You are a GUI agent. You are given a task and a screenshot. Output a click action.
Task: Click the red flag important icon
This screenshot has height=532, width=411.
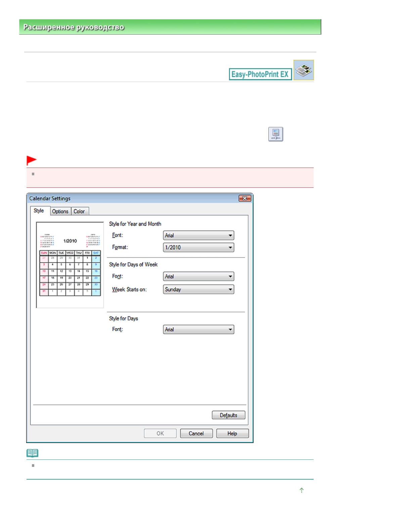point(32,160)
